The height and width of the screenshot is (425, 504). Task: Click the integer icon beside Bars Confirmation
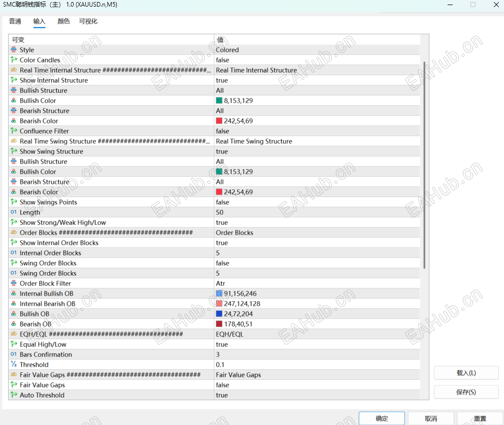point(14,354)
